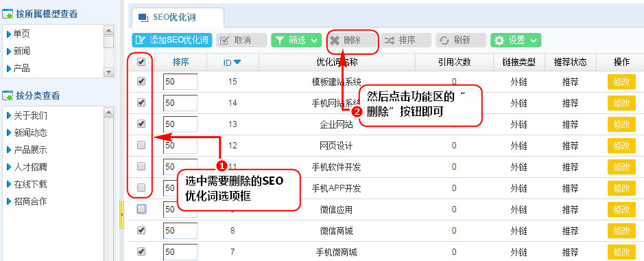Uncheck the checkbox for 模板建站系统 row
The height and width of the screenshot is (261, 644).
point(141,81)
